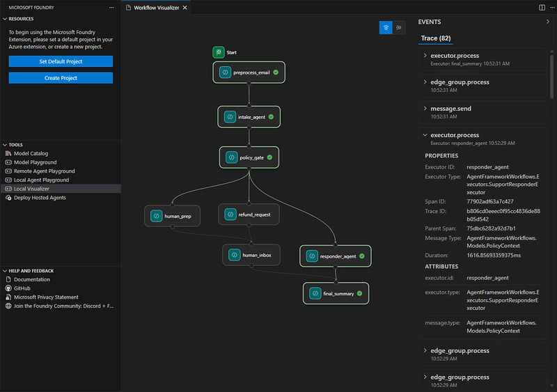Open Local Agent Playground from tools
The width and height of the screenshot is (557, 392).
pyautogui.click(x=61, y=180)
